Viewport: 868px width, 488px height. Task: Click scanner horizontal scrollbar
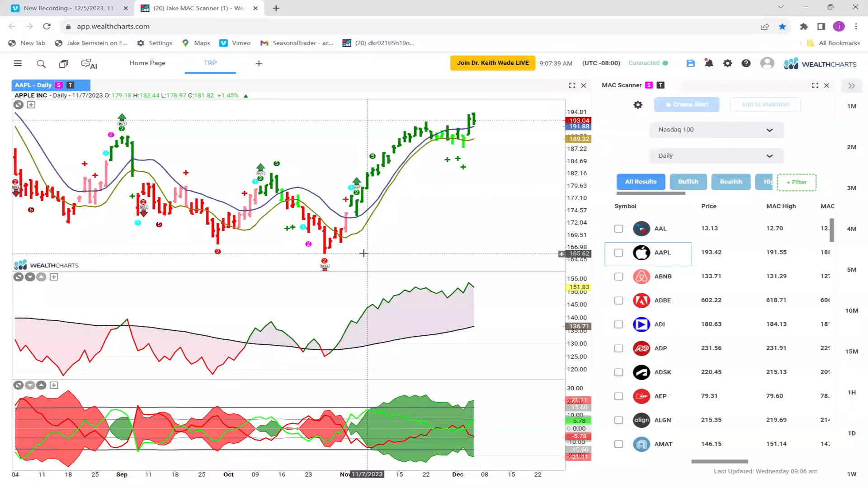point(720,461)
